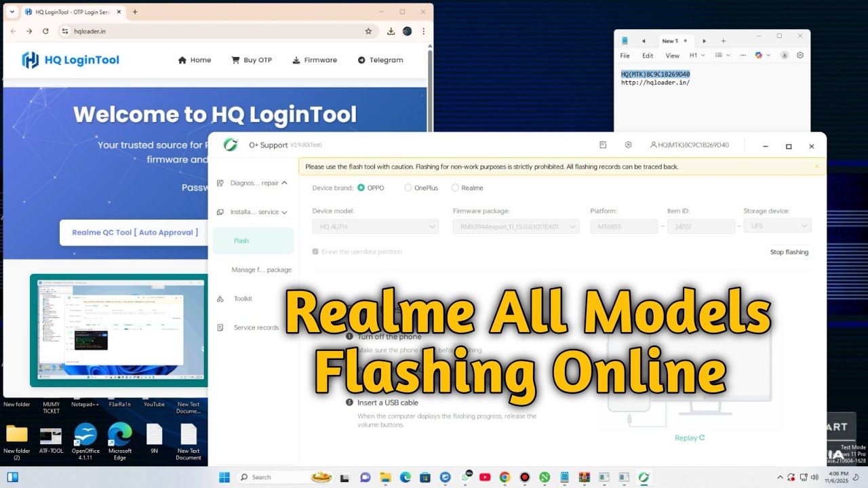This screenshot has width=868, height=488.
Task: Select the New folder (2) desktop icon
Action: pos(17,443)
